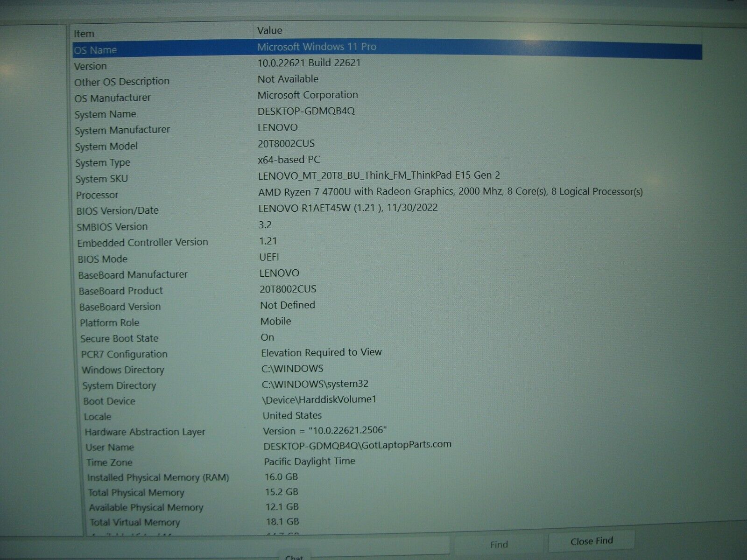This screenshot has width=747, height=560.
Task: Select the System Name row label
Action: click(x=106, y=114)
